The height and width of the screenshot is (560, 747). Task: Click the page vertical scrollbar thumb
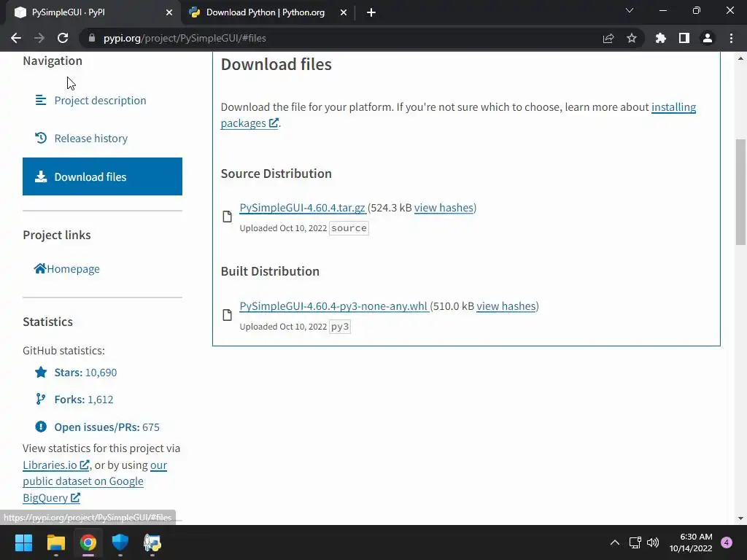point(740,192)
